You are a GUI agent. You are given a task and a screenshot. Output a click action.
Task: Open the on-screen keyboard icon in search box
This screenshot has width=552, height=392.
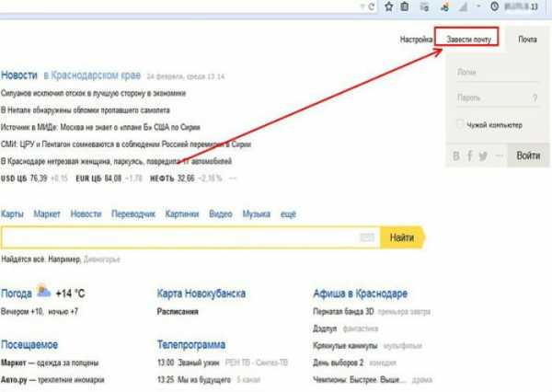(367, 237)
